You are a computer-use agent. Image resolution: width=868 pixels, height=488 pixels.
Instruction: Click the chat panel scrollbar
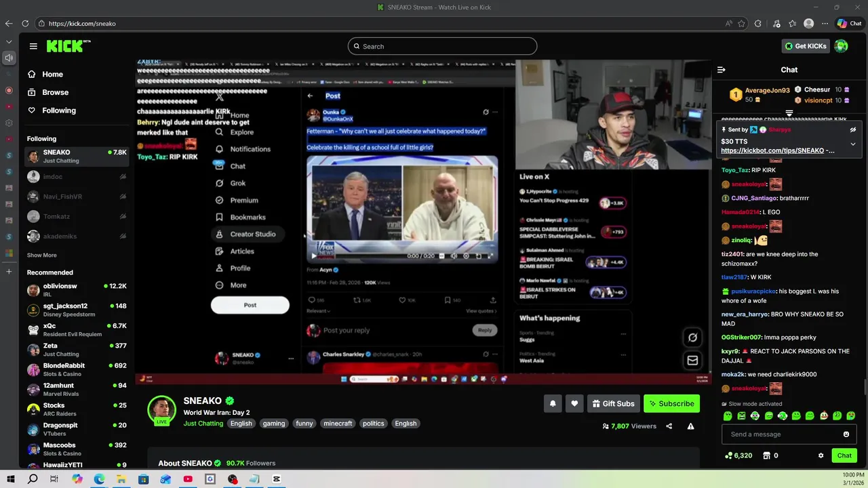click(x=865, y=387)
